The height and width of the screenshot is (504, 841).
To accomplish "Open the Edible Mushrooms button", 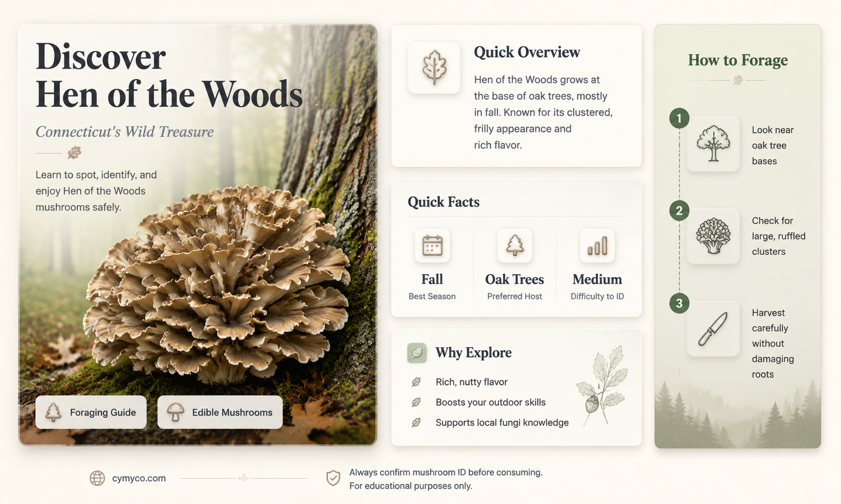I will (220, 412).
